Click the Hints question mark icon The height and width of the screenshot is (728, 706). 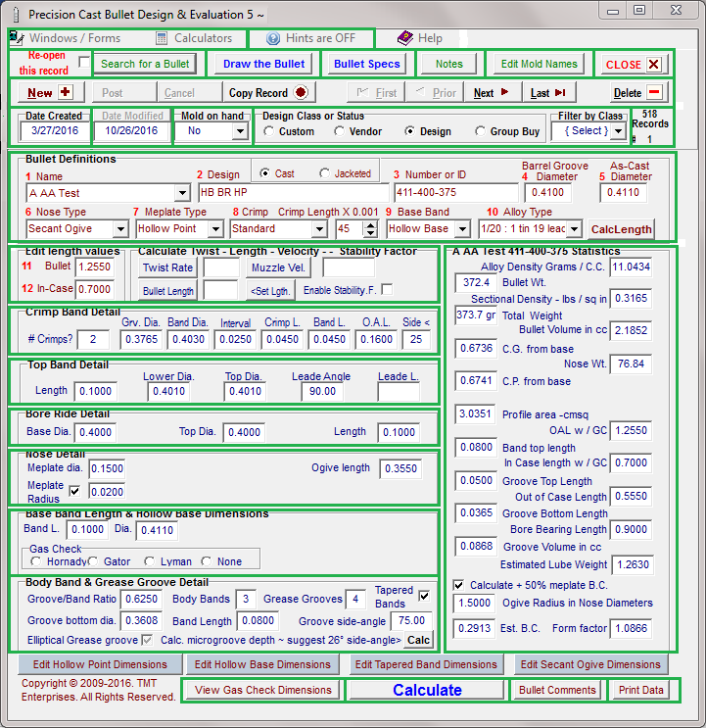click(273, 38)
